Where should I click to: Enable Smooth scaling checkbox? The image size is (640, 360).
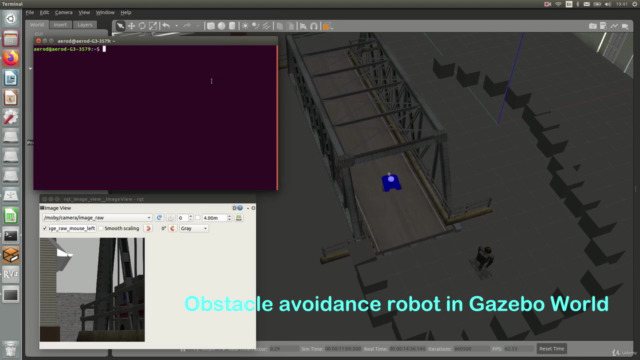[101, 229]
